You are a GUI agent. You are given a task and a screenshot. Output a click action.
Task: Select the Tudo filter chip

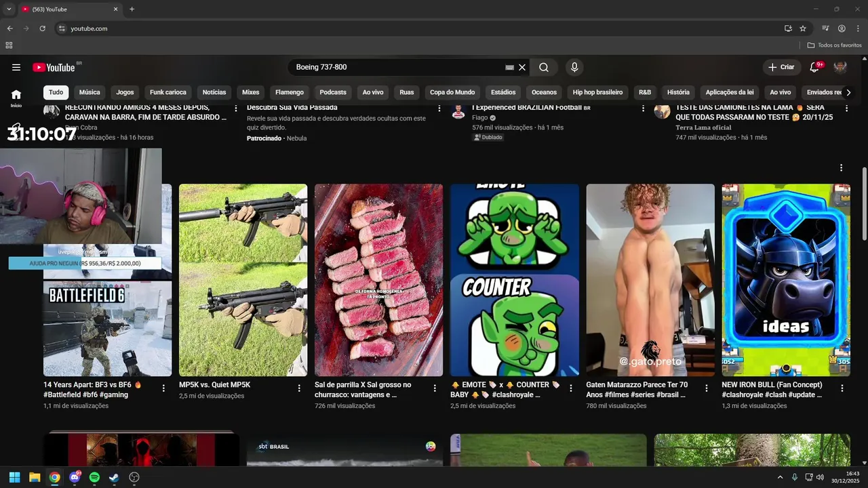tap(56, 92)
